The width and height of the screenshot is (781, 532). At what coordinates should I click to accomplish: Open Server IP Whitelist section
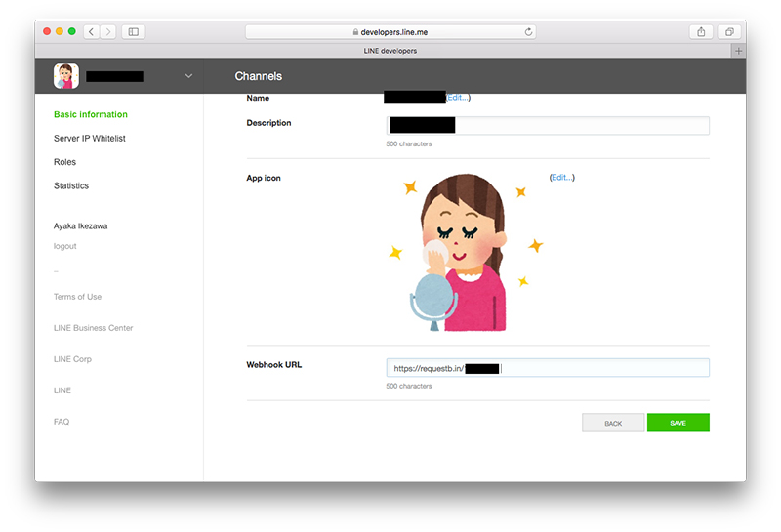[x=90, y=139]
